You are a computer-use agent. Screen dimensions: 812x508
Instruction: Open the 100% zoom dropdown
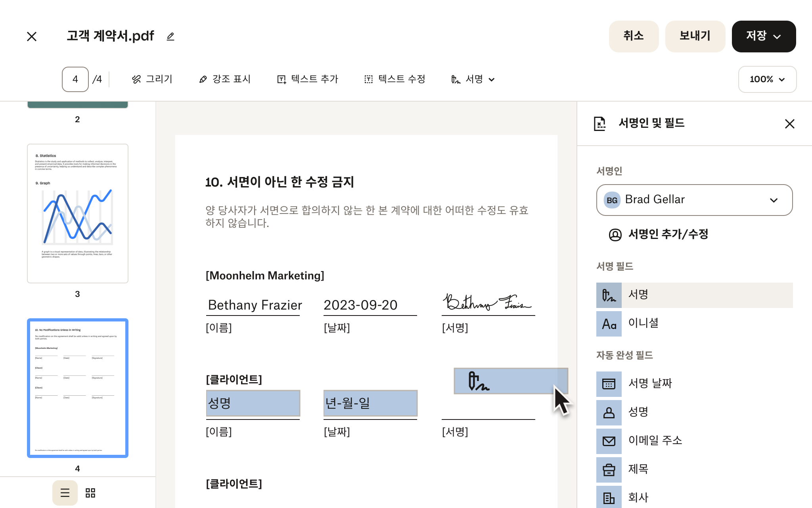(x=767, y=79)
